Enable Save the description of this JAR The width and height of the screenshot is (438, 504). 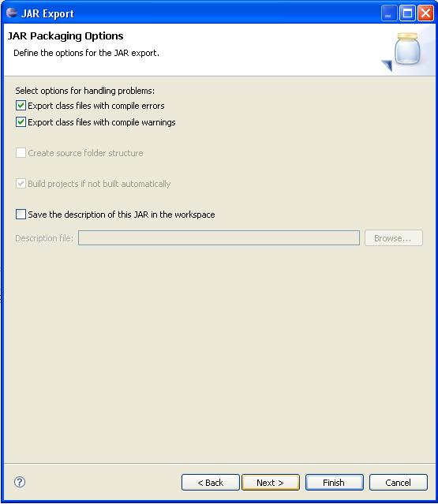click(21, 214)
